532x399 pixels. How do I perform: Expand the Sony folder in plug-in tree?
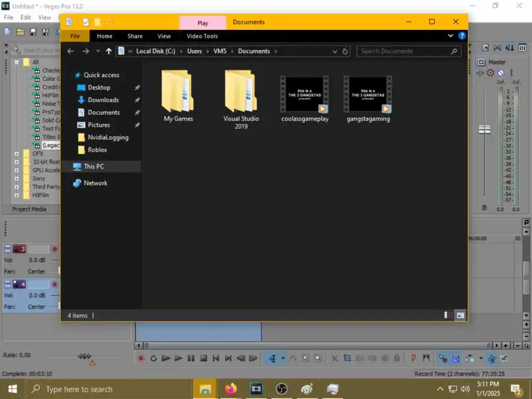[x=16, y=179]
